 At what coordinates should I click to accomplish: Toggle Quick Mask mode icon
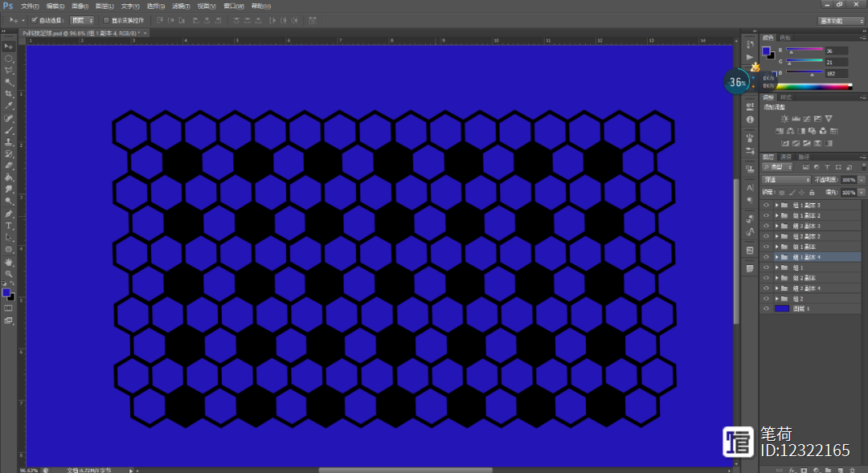[x=9, y=308]
